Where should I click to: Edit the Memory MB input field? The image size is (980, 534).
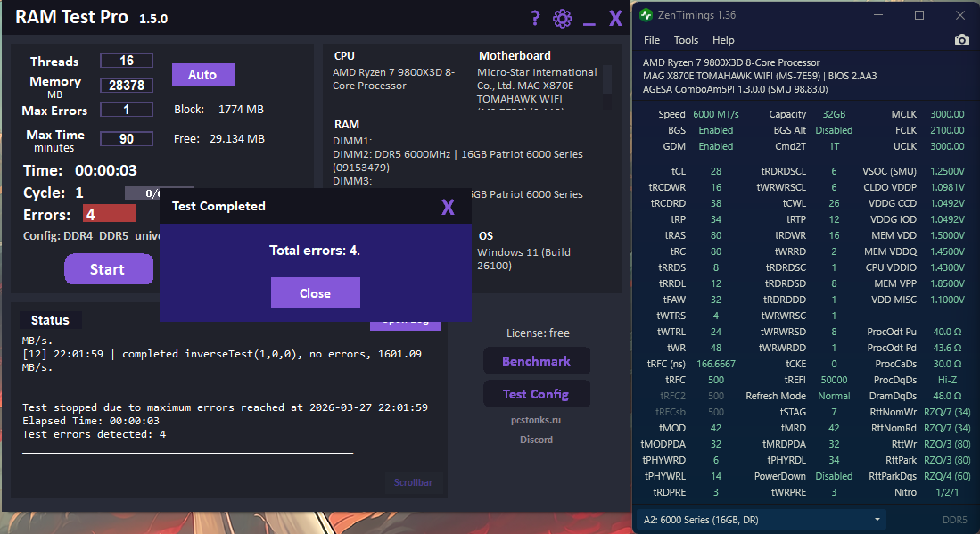127,86
